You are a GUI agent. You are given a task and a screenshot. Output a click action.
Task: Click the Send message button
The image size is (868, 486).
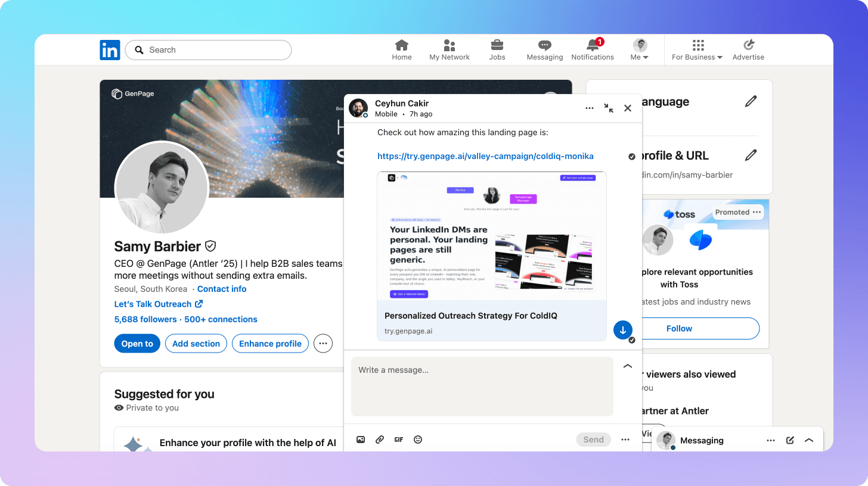[593, 440]
